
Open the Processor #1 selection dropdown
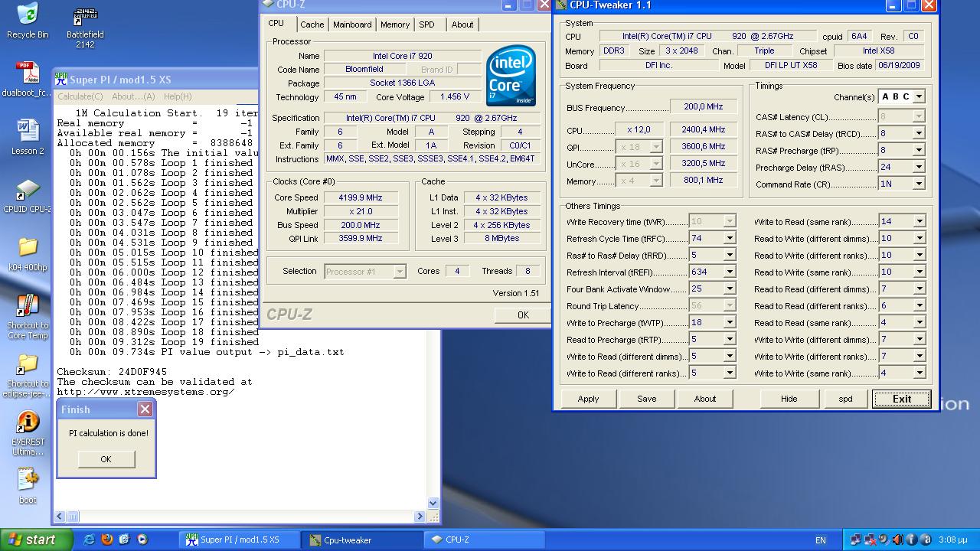[x=364, y=271]
